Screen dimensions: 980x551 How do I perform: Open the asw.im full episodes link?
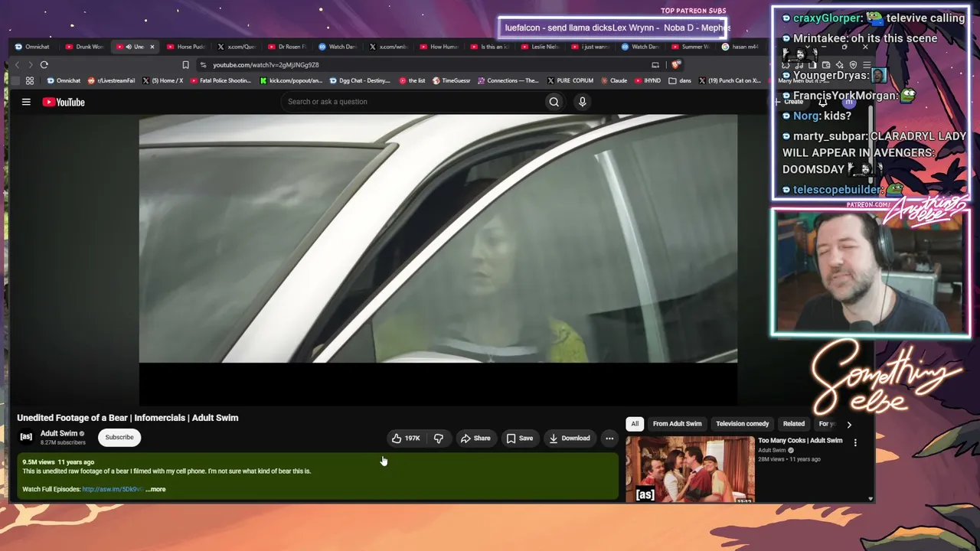(113, 489)
